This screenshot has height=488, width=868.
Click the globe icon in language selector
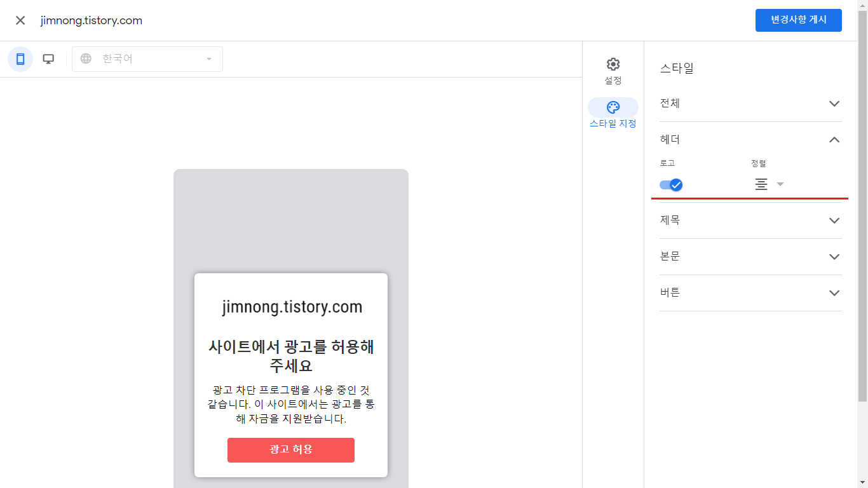86,59
